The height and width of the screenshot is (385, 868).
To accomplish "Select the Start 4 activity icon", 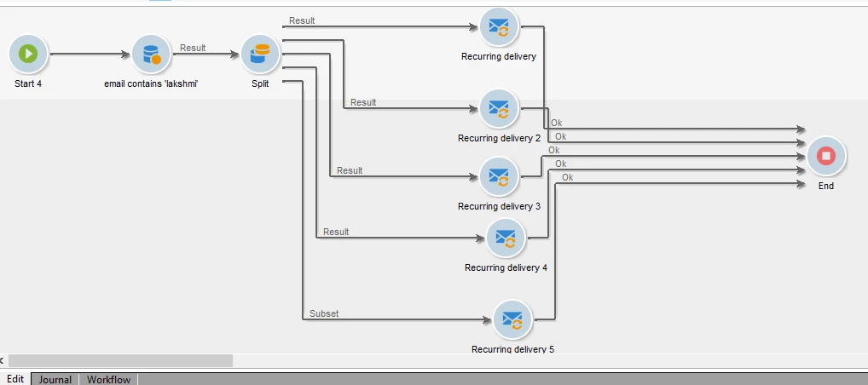I will (28, 54).
